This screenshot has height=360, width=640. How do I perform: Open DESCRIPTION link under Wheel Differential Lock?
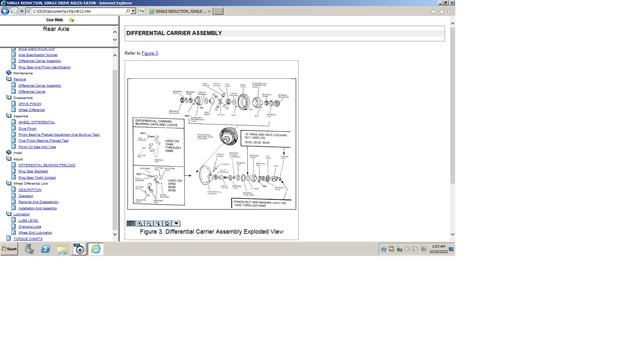click(x=30, y=189)
